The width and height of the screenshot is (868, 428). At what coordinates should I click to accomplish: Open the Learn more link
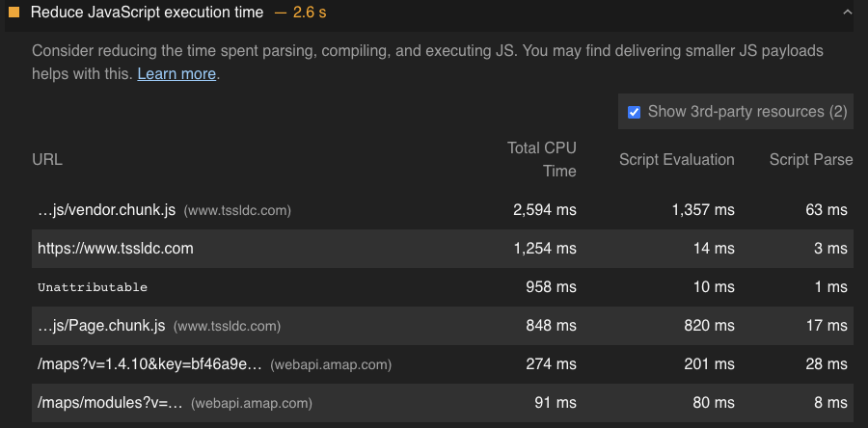(x=176, y=73)
